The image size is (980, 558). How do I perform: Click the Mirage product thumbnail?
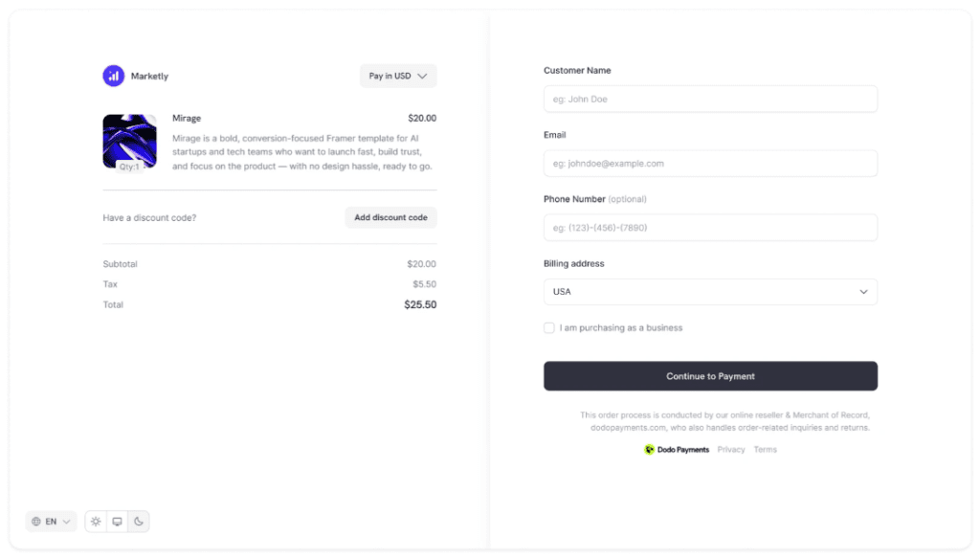coord(129,139)
